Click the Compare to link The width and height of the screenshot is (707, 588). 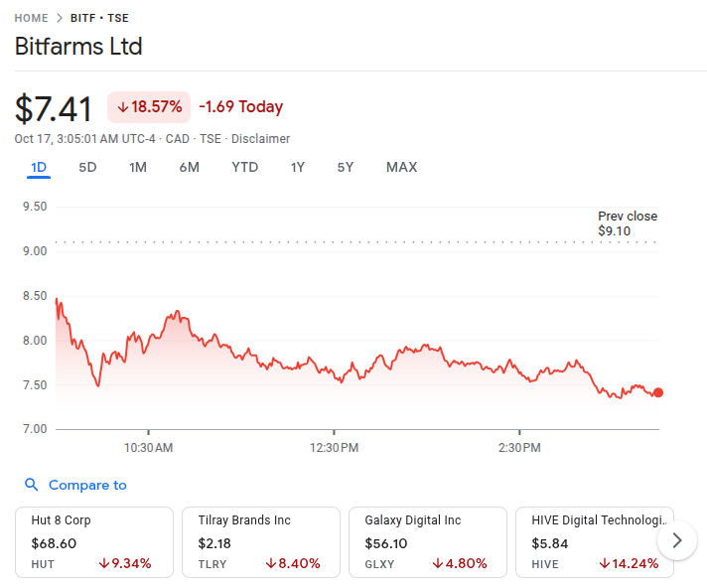coord(87,485)
